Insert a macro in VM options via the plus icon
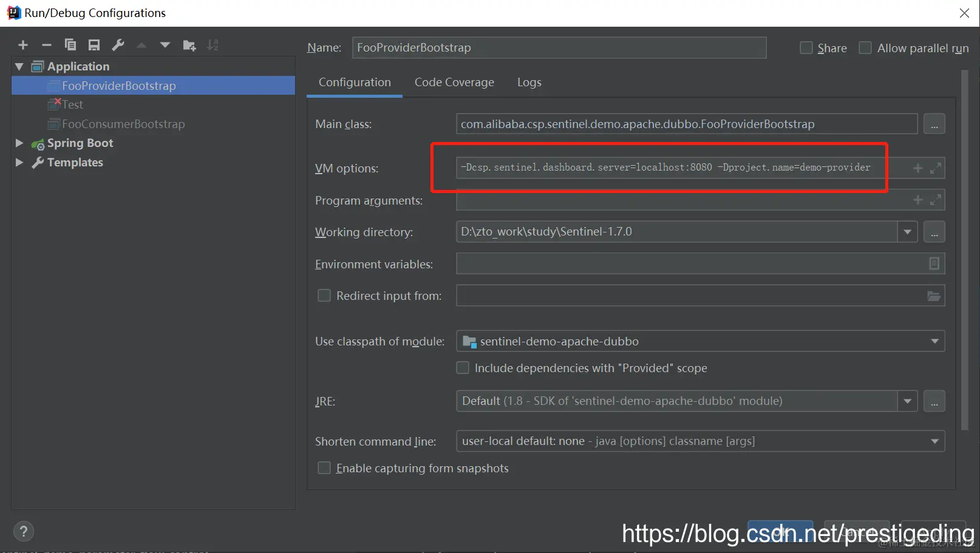 tap(918, 168)
